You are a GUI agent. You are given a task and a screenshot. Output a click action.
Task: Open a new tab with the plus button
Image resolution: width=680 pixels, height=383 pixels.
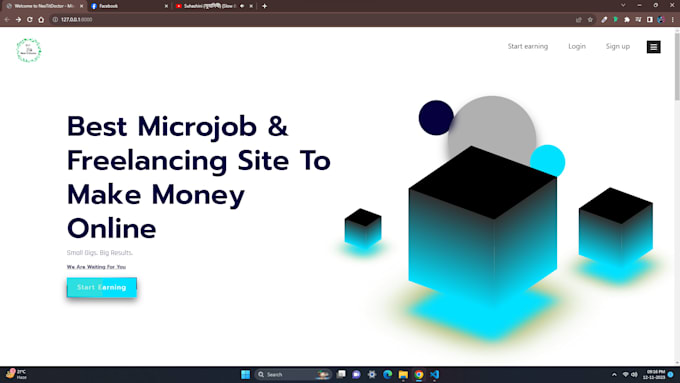tap(265, 6)
